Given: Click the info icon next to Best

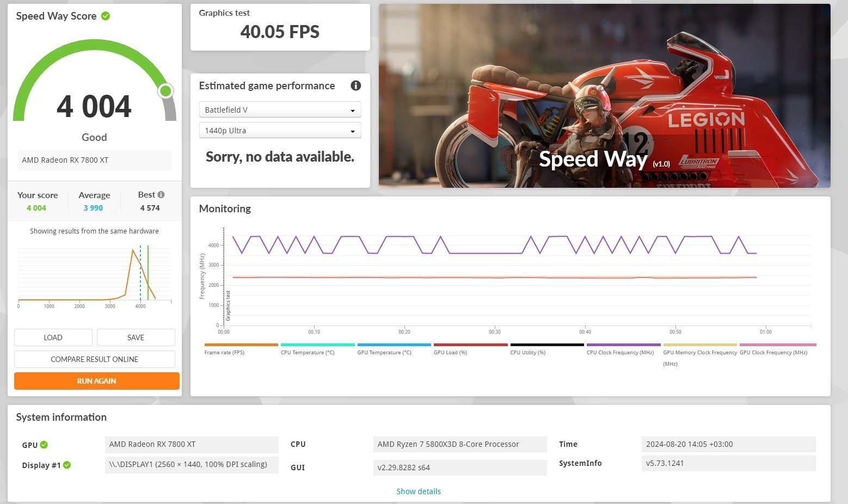Looking at the screenshot, I should pyautogui.click(x=161, y=194).
